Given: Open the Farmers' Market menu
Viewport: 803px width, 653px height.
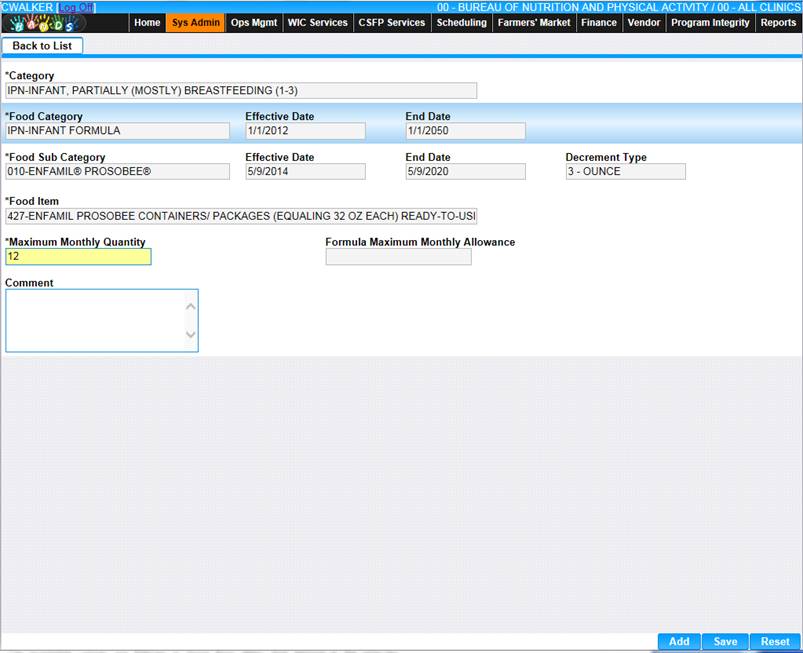Looking at the screenshot, I should [x=534, y=23].
